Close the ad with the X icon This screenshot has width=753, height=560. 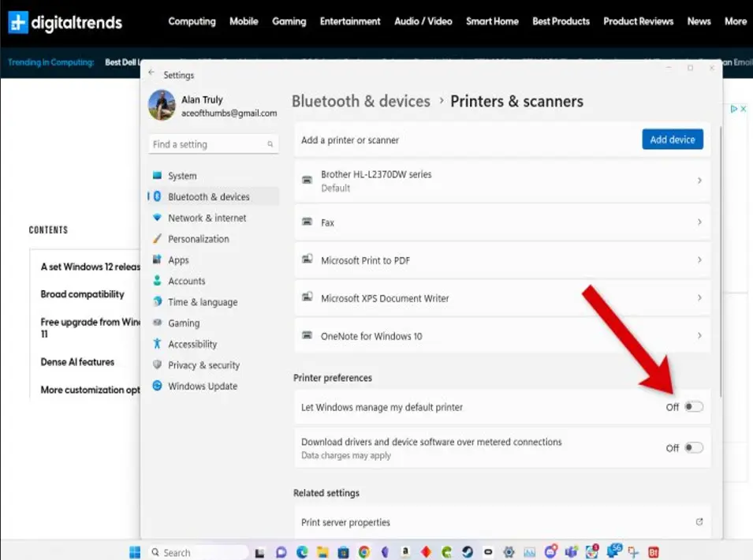click(x=744, y=109)
